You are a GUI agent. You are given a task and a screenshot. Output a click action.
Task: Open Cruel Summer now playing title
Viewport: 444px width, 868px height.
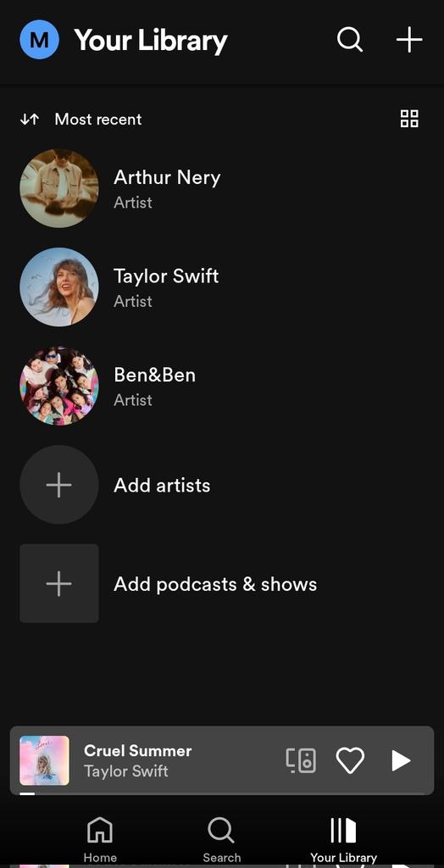(x=137, y=751)
